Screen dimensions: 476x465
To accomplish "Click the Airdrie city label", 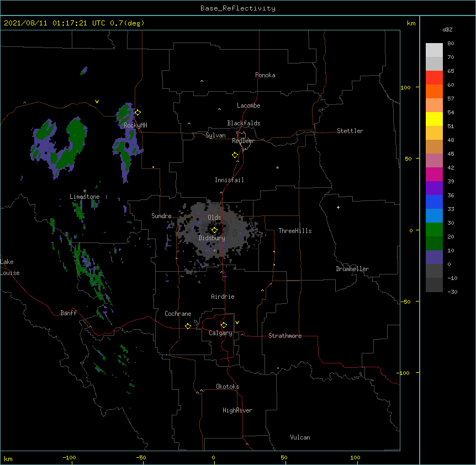I will [223, 297].
